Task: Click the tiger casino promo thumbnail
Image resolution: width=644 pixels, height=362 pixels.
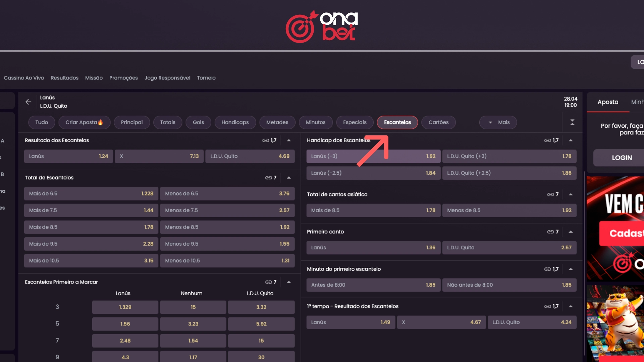Action: point(615,323)
